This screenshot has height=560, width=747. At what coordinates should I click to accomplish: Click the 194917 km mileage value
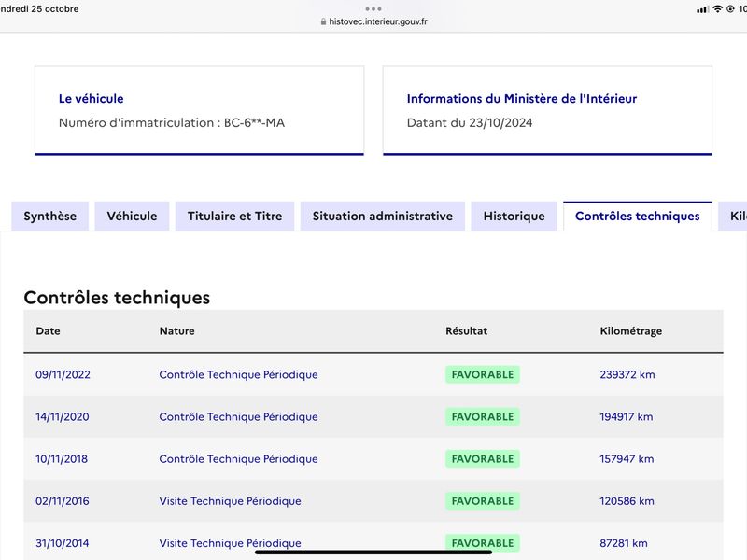click(x=627, y=416)
